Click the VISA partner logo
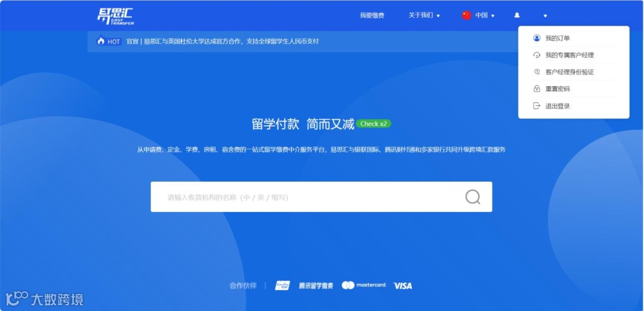Screen dimensions: 644x311 tap(402, 286)
